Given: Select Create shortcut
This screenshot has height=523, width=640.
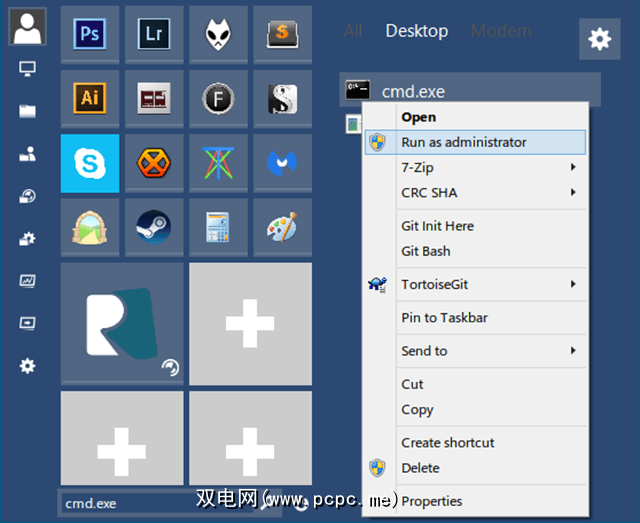Looking at the screenshot, I should 476,443.
